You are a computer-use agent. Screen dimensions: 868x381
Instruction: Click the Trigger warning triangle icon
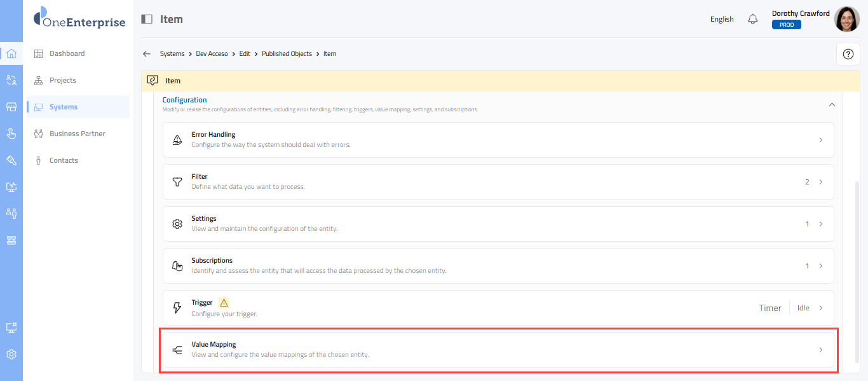223,303
